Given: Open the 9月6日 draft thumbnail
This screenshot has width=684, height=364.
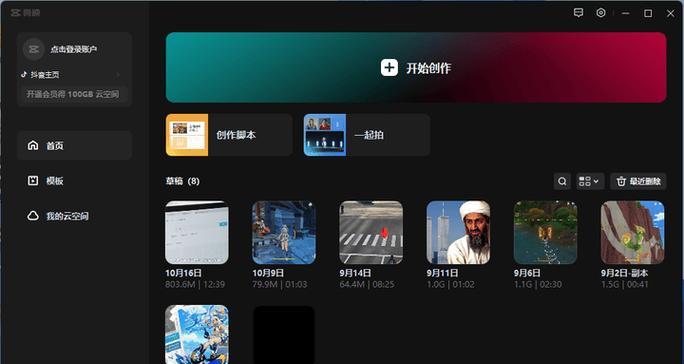Looking at the screenshot, I should [x=546, y=232].
